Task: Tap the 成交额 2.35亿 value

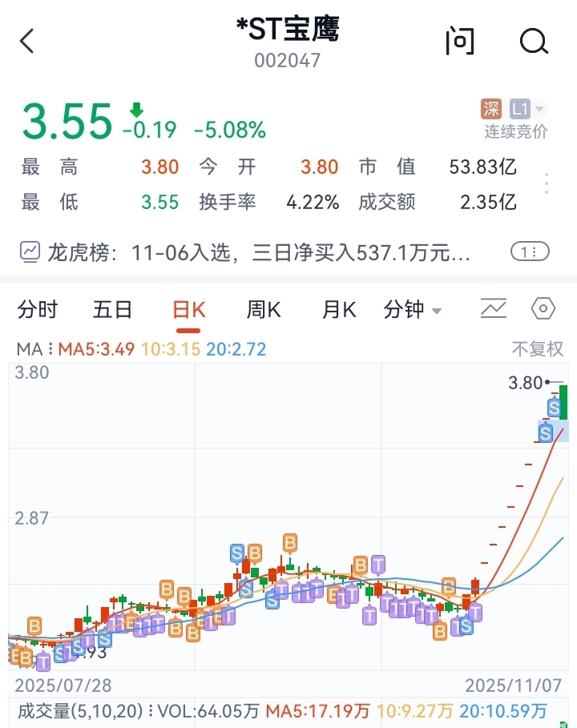Action: point(488,202)
